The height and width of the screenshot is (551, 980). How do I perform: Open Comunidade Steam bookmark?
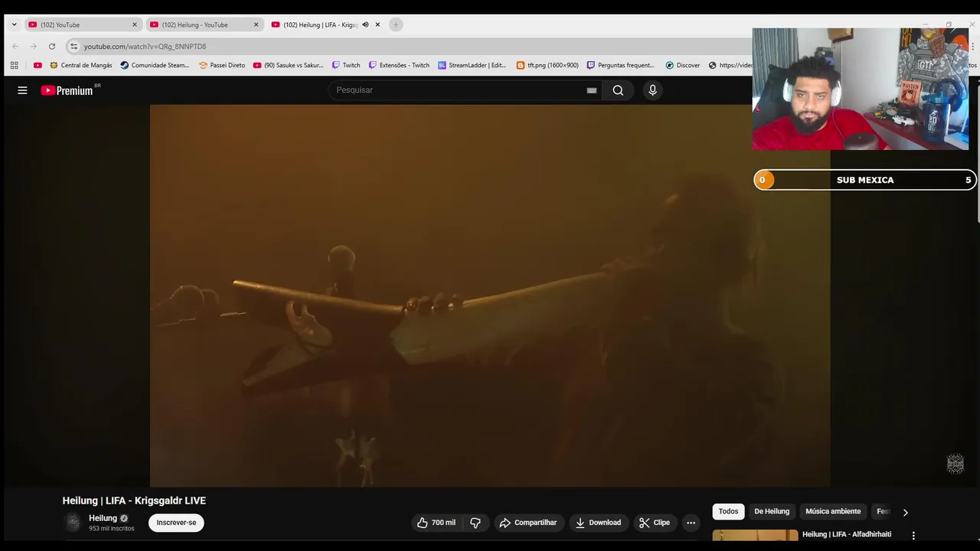pos(155,65)
